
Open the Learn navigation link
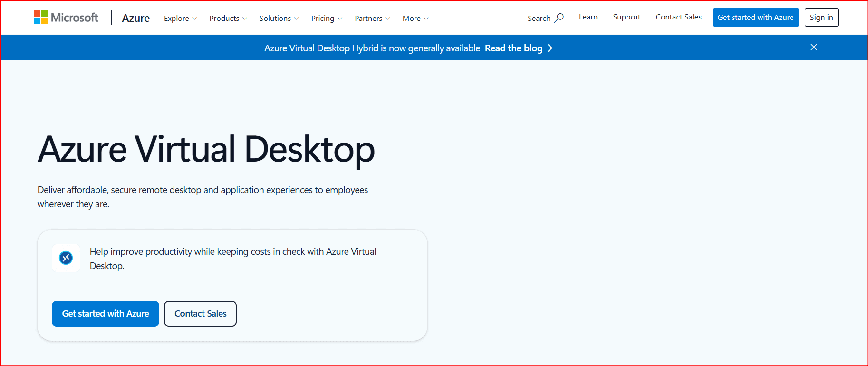[x=588, y=17]
